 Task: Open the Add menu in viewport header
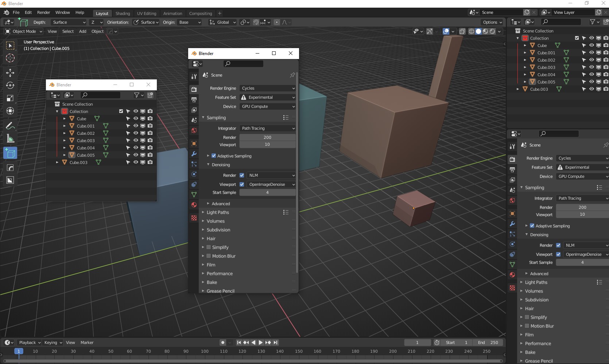(83, 31)
